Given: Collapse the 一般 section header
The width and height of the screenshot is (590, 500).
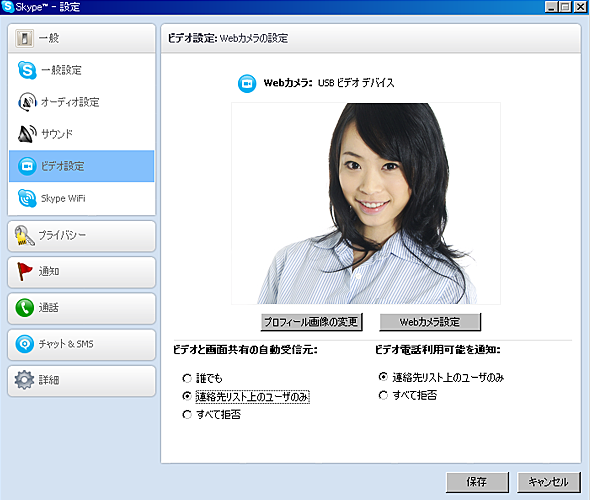Looking at the screenshot, I should [81, 38].
